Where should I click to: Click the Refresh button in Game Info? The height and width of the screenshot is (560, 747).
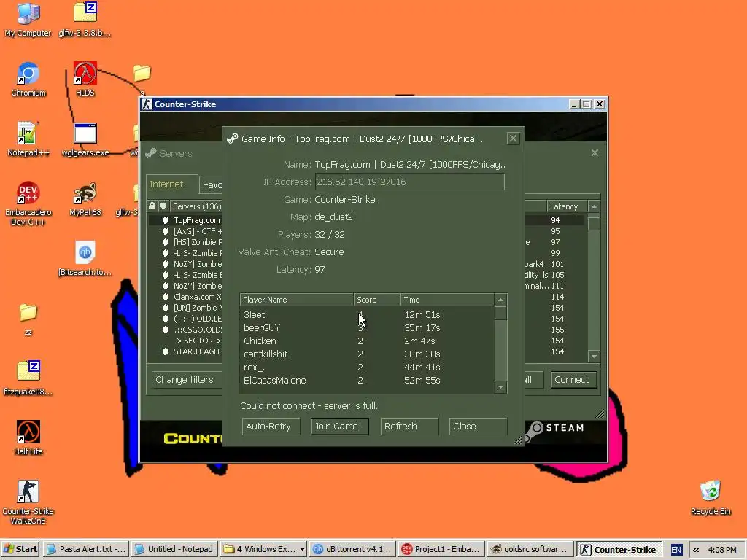pos(409,426)
